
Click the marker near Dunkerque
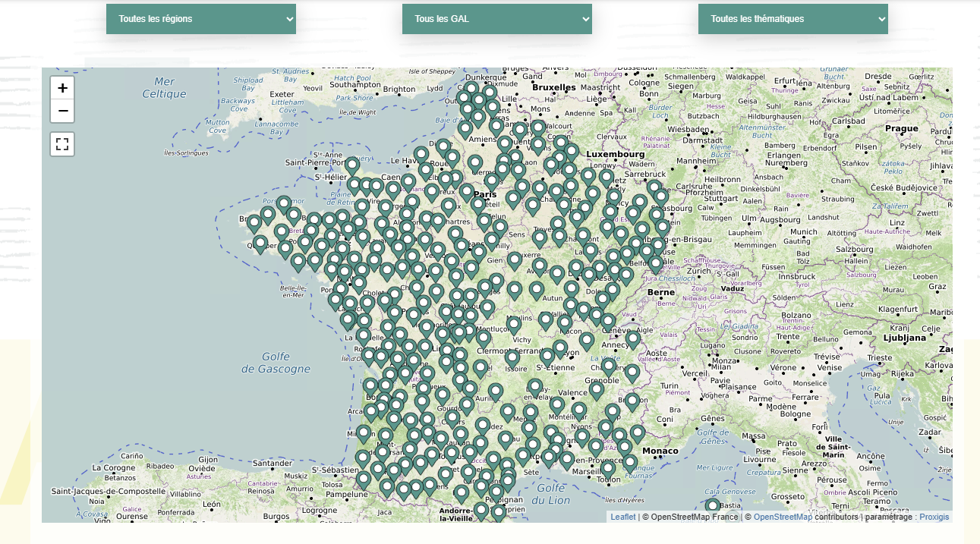click(x=472, y=87)
